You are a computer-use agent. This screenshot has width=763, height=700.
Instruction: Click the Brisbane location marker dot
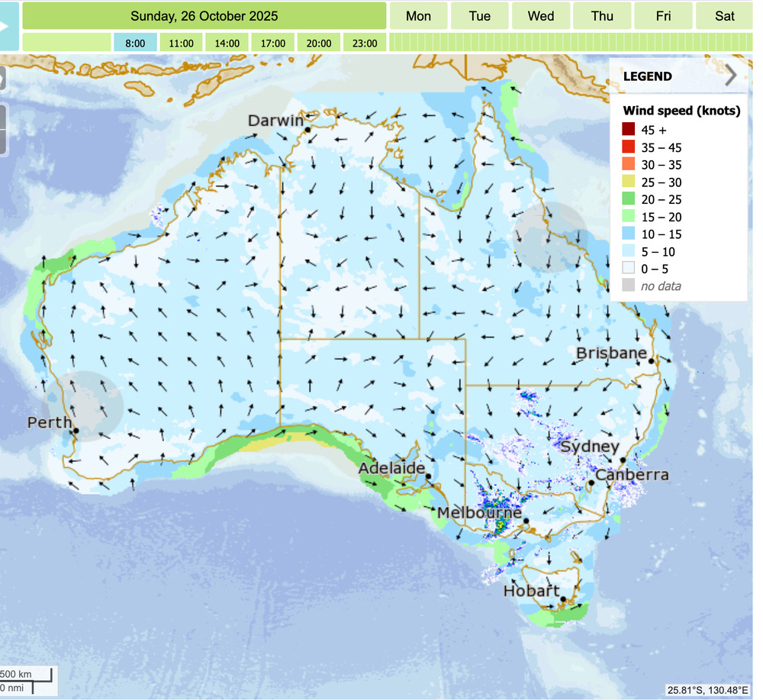(x=651, y=361)
